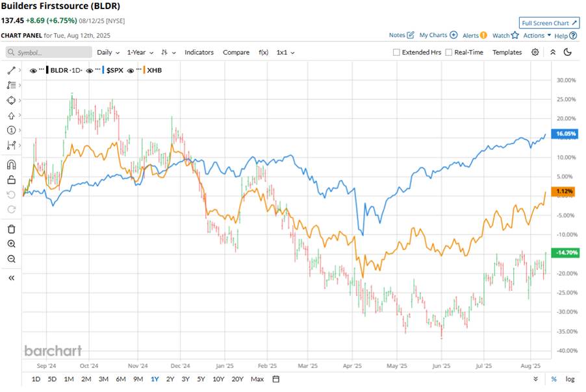Screen dimensions: 586x392
Task: Add BLDR to Watch list
Action: point(505,36)
